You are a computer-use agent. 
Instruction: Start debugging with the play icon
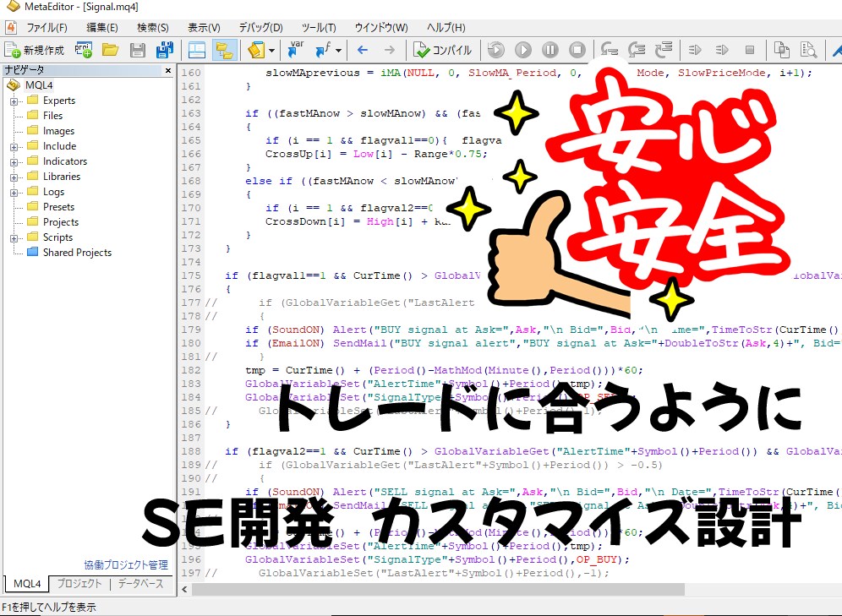pos(523,51)
